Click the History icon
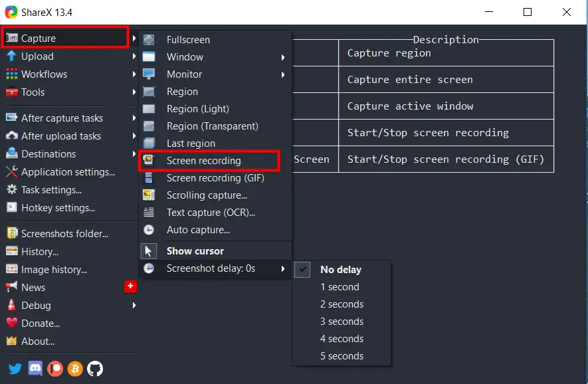This screenshot has height=384, width=588. point(11,251)
